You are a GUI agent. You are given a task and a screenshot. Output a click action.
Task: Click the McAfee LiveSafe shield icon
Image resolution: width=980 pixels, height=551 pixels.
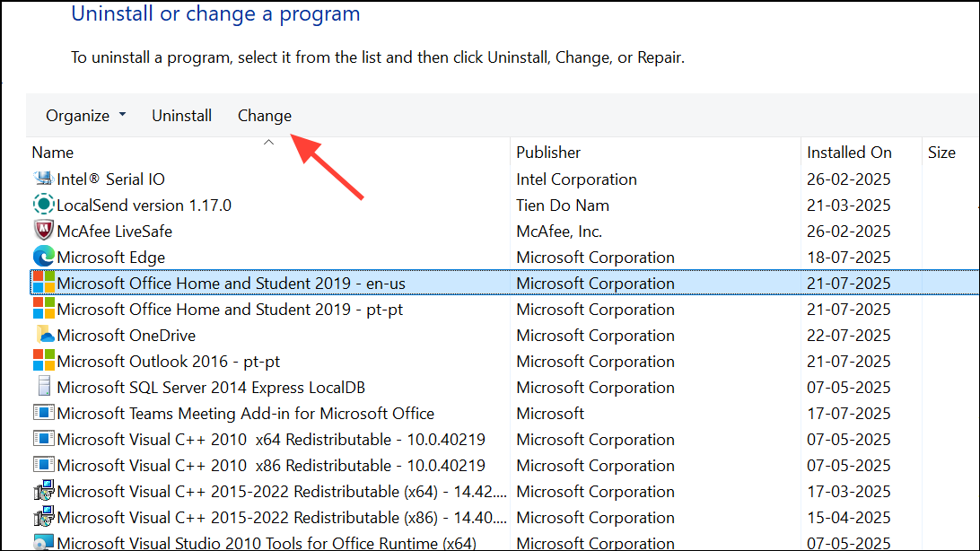click(x=43, y=231)
